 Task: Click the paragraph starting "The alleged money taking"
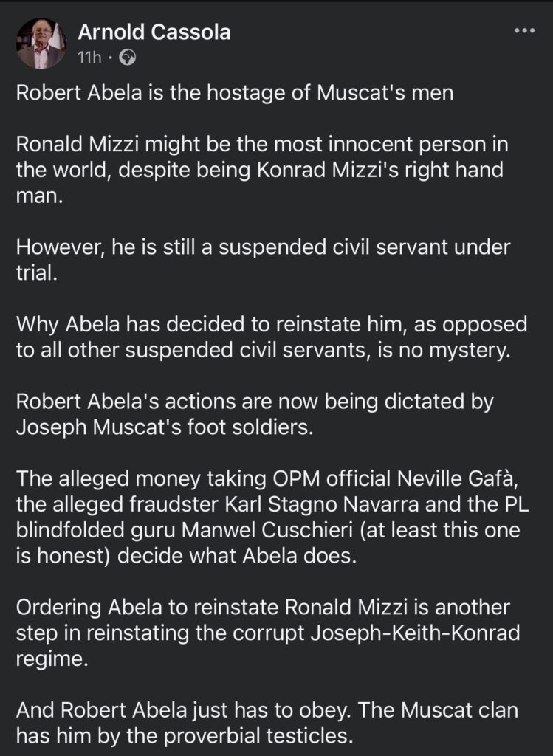[272, 517]
